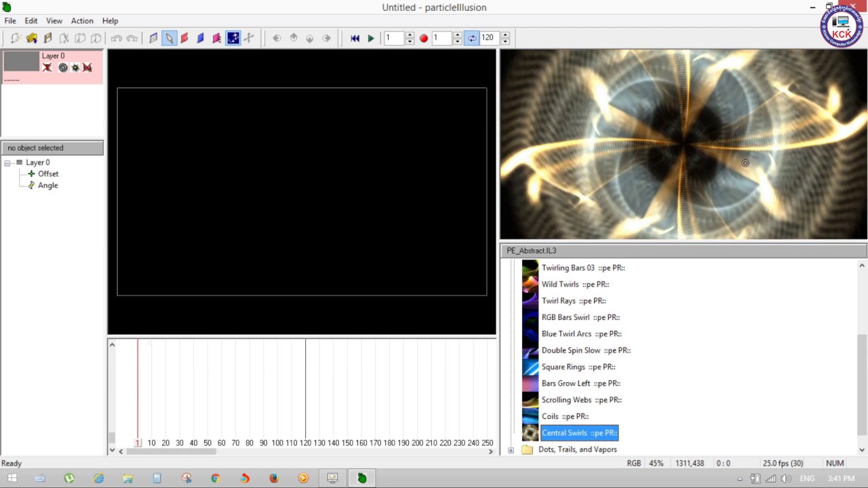This screenshot has width=868, height=488.
Task: Select the Coils emitter
Action: pos(565,417)
